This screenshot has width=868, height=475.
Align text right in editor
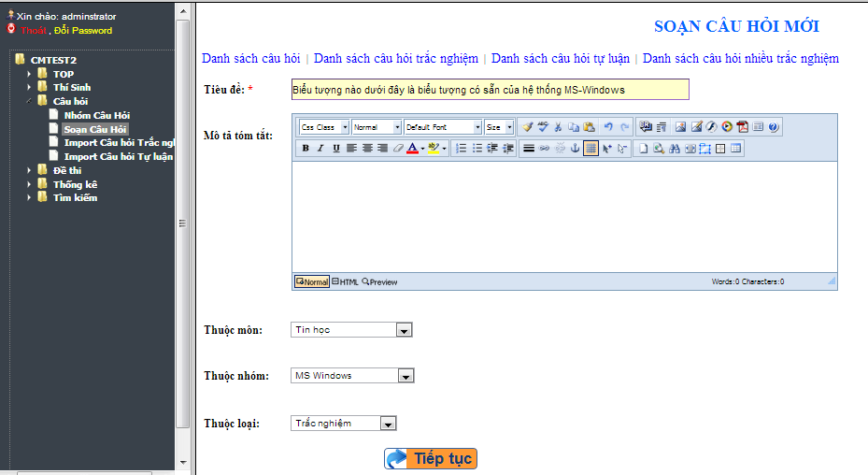click(382, 148)
